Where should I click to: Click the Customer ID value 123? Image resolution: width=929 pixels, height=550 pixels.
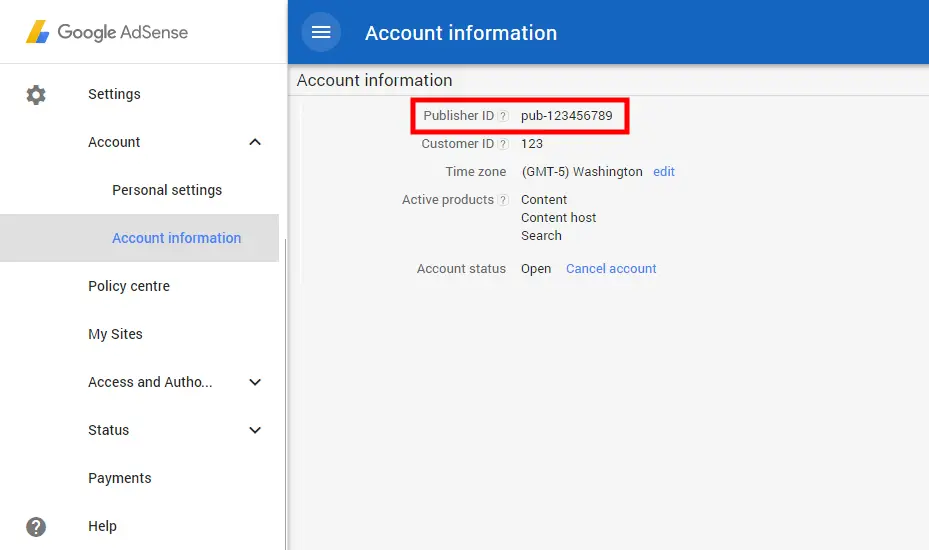(x=531, y=144)
